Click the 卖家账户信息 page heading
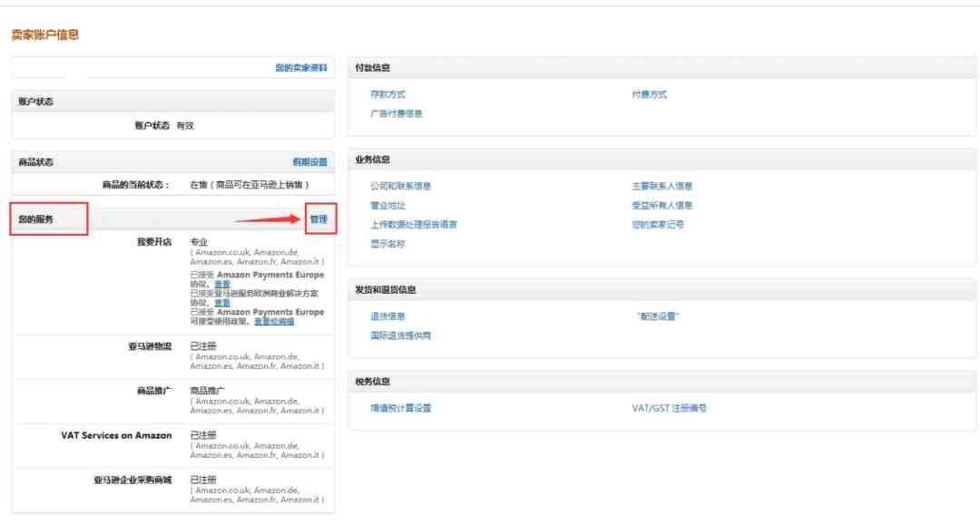980x524 pixels. click(45, 35)
